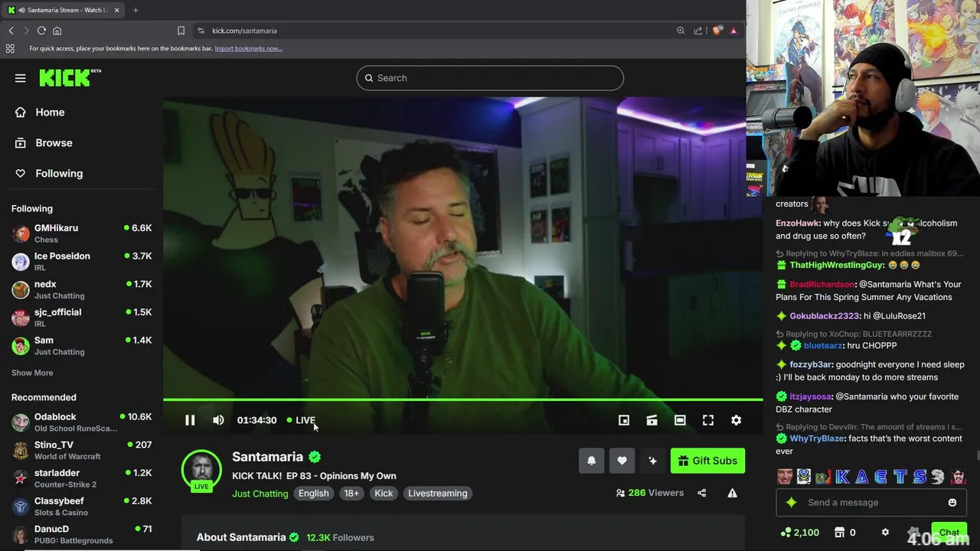Go back in browser
Image resolution: width=980 pixels, height=551 pixels.
tap(11, 31)
